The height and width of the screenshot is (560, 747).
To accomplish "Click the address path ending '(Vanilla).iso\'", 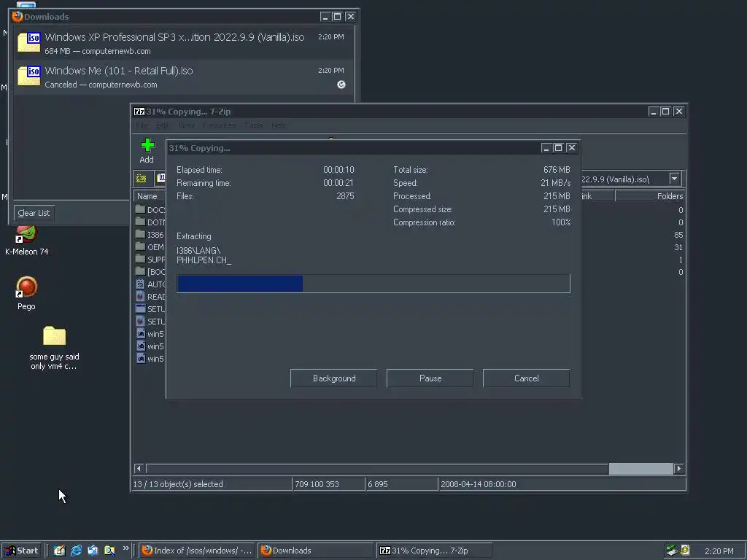I will coord(615,179).
